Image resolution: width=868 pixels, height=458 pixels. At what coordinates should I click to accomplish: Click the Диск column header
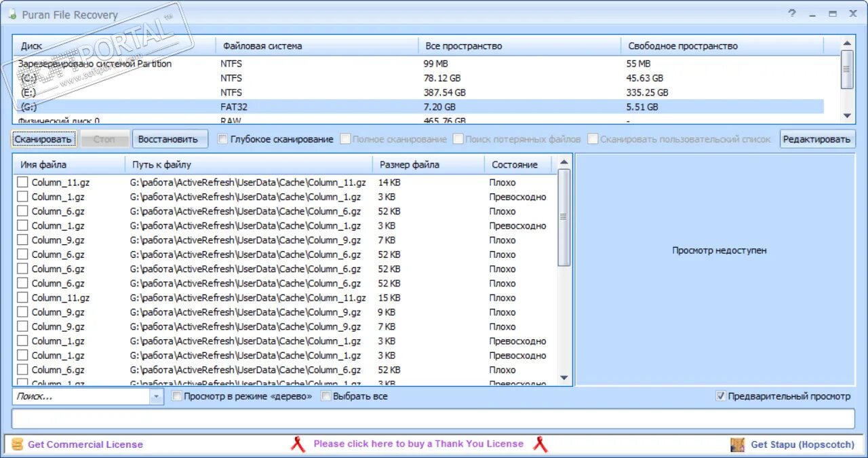coord(114,46)
